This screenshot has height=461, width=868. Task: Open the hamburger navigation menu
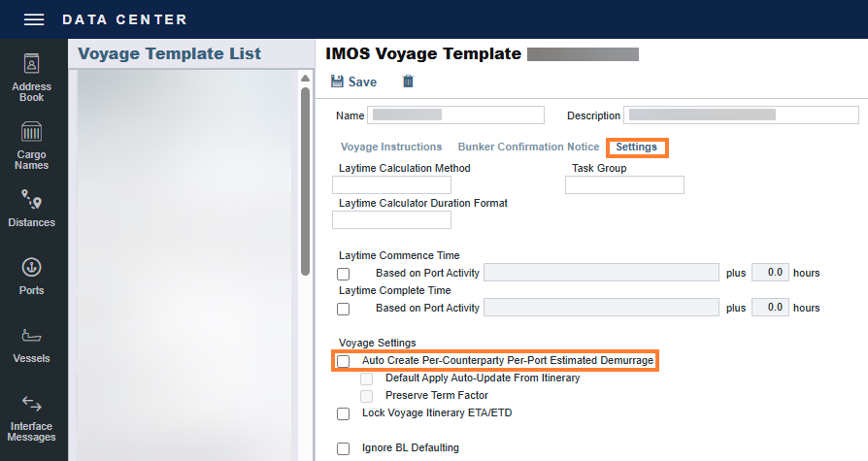(x=34, y=19)
